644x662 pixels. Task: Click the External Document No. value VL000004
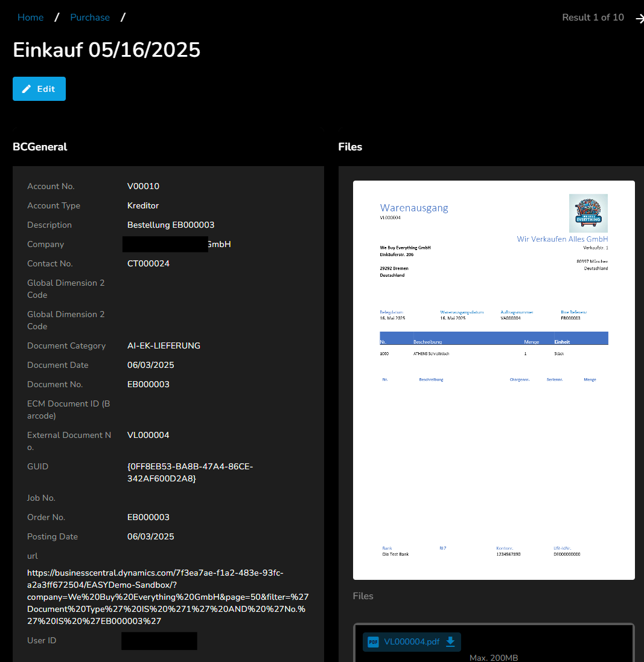pyautogui.click(x=148, y=435)
